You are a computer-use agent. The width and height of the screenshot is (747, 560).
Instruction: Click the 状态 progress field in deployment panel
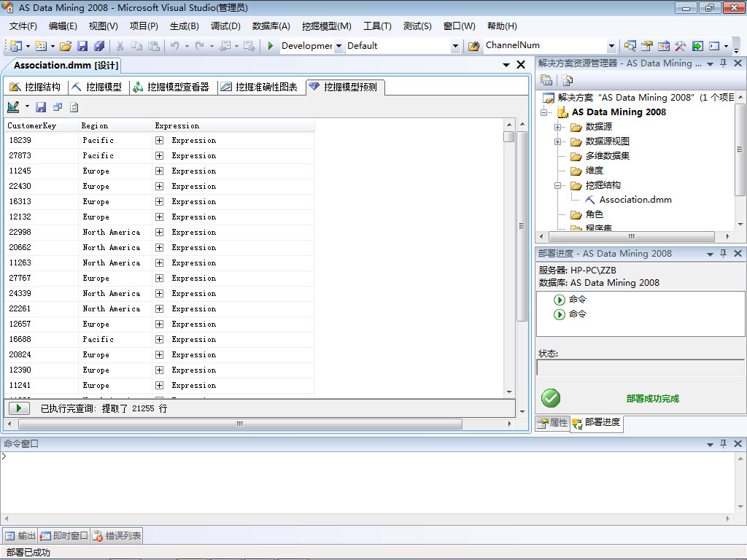pyautogui.click(x=640, y=367)
